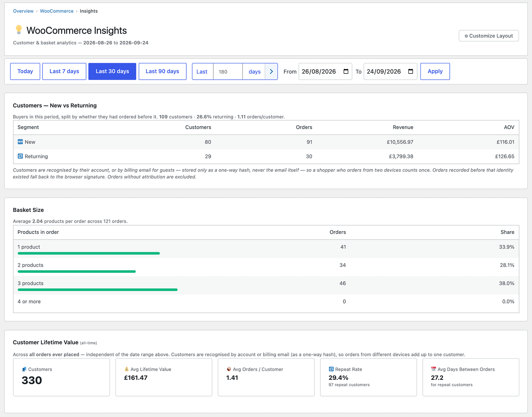Go to the Overview breadcrumb link
The height and width of the screenshot is (417, 532).
coord(23,11)
